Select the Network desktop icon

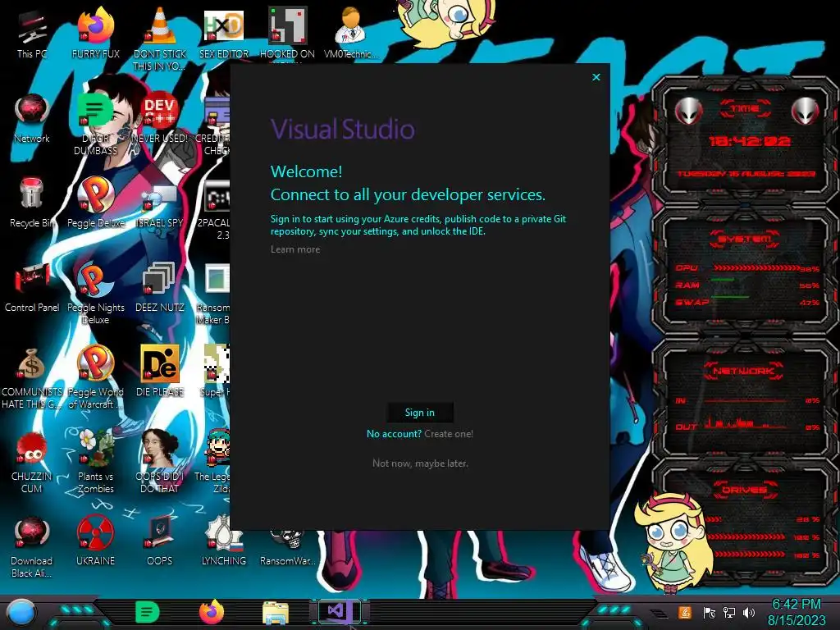tap(32, 119)
